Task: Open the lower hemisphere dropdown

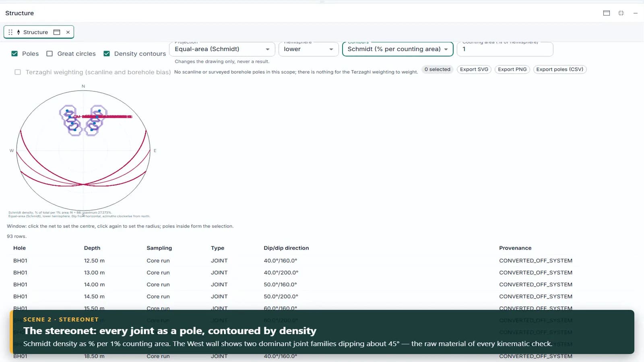Action: (x=308, y=49)
